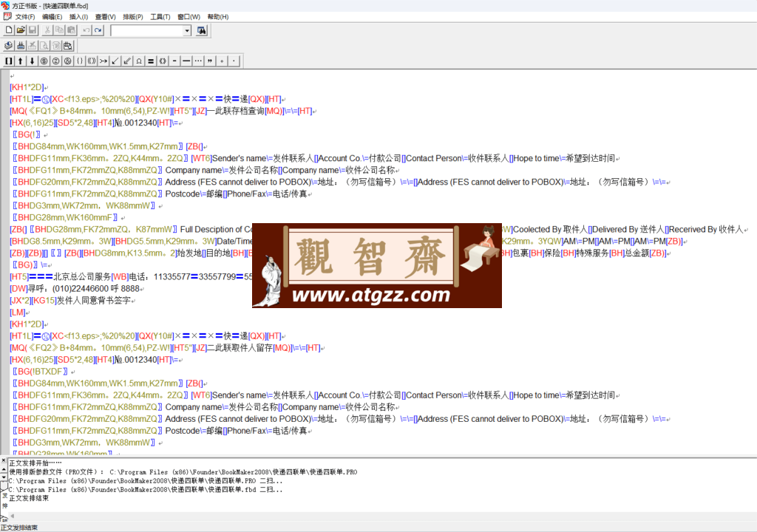The image size is (757, 532).
Task: Click the greyed page preview magnifier icon
Action: pyautogui.click(x=44, y=45)
